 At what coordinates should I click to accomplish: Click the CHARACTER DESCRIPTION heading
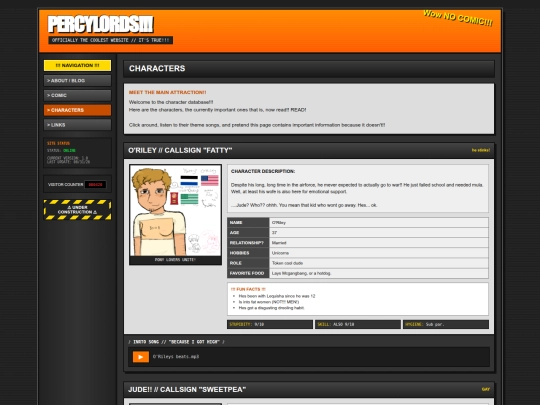(x=263, y=171)
